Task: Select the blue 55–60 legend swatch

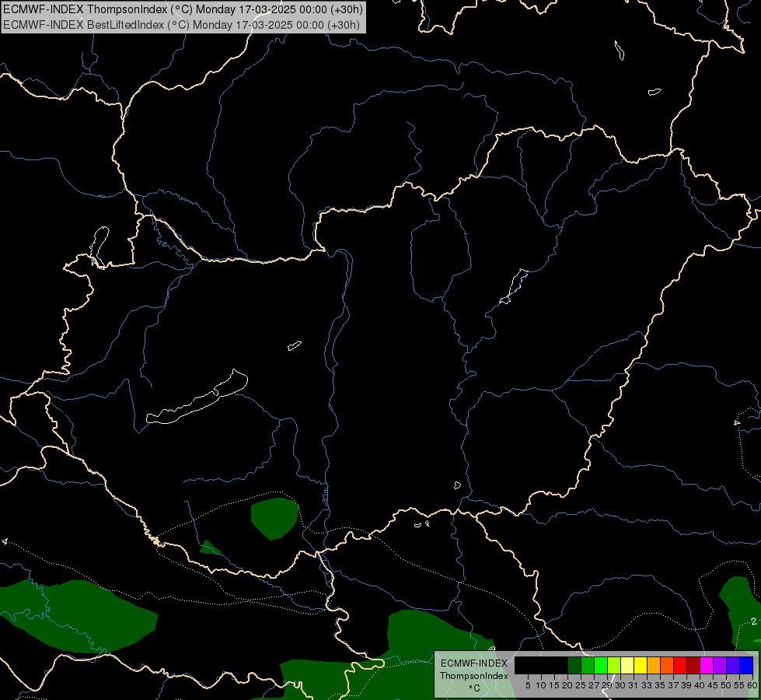Action: point(746,665)
